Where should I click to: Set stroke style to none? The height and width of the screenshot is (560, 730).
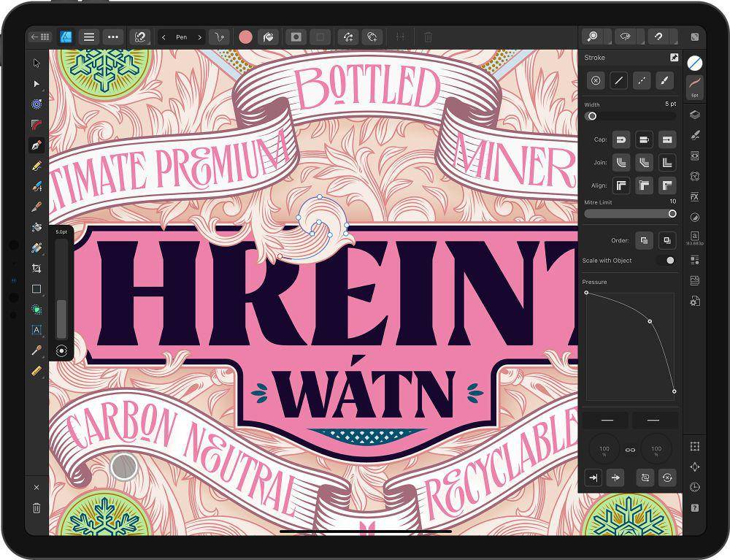click(596, 80)
